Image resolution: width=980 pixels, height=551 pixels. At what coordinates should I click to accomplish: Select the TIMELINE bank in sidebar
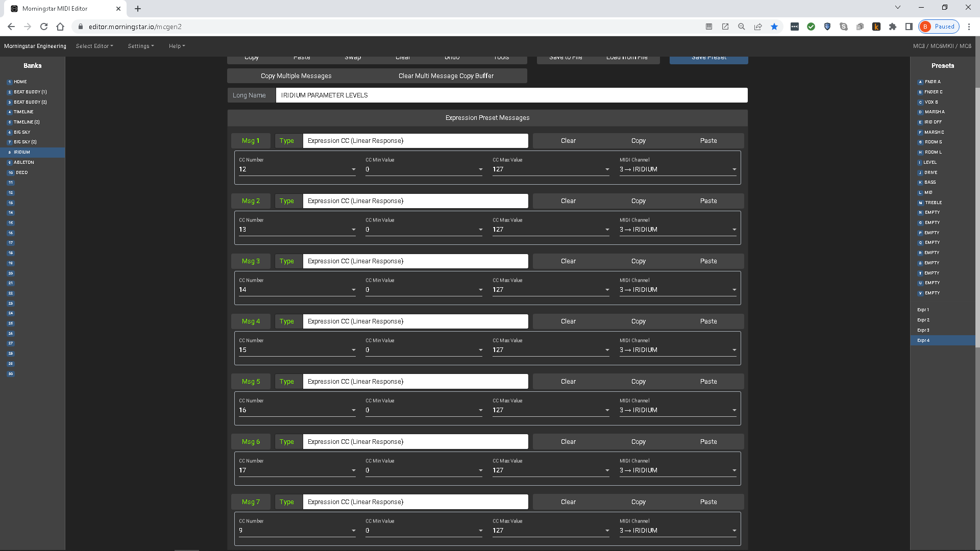click(x=23, y=112)
